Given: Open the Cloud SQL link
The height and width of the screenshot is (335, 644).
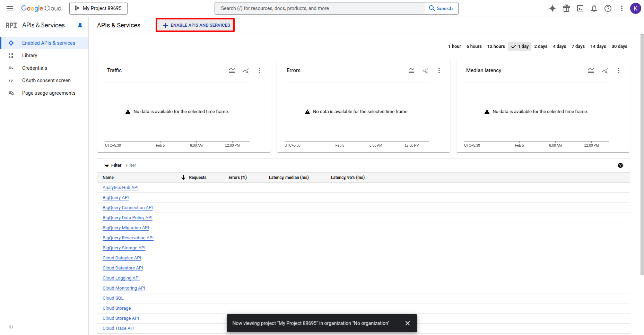Looking at the screenshot, I should pyautogui.click(x=113, y=298).
